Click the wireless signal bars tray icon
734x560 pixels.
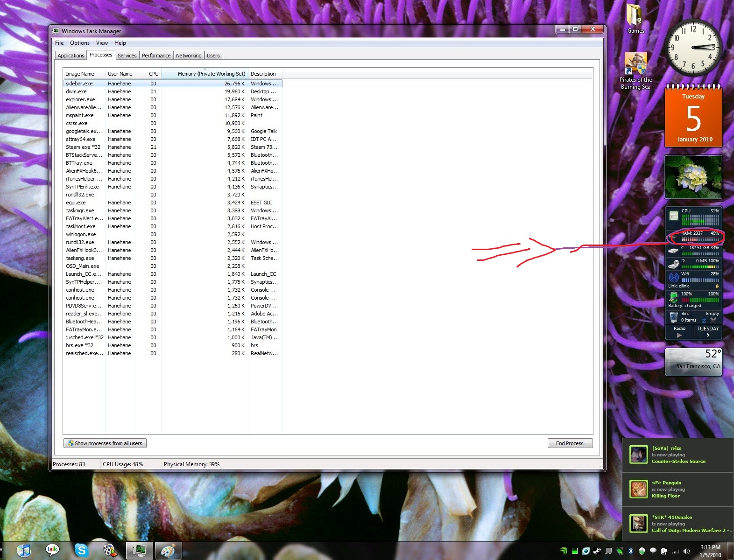click(675, 551)
